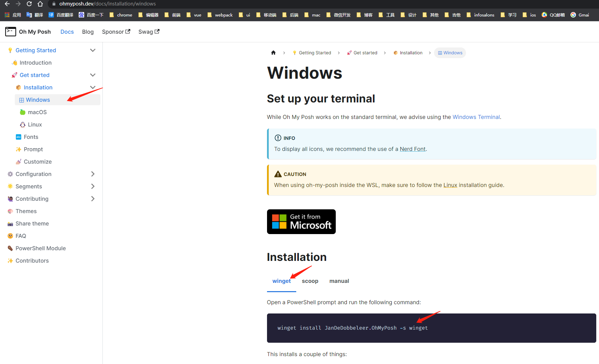This screenshot has width=599, height=364.
Task: Click the home icon in breadcrumbs
Action: pos(273,53)
